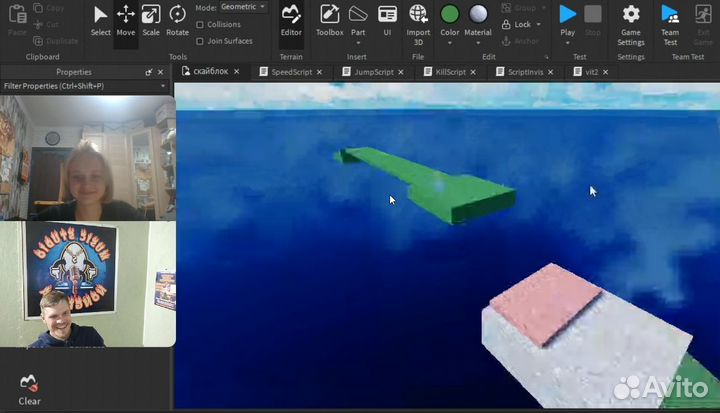Choose the Rotate tool
The height and width of the screenshot is (413, 720).
point(177,19)
